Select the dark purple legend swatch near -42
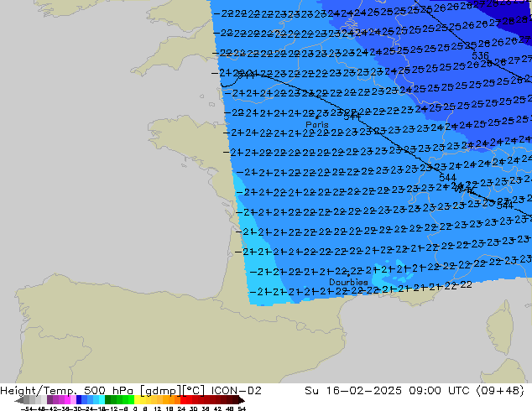Image resolution: width=532 pixels, height=411 pixels. (x=50, y=400)
